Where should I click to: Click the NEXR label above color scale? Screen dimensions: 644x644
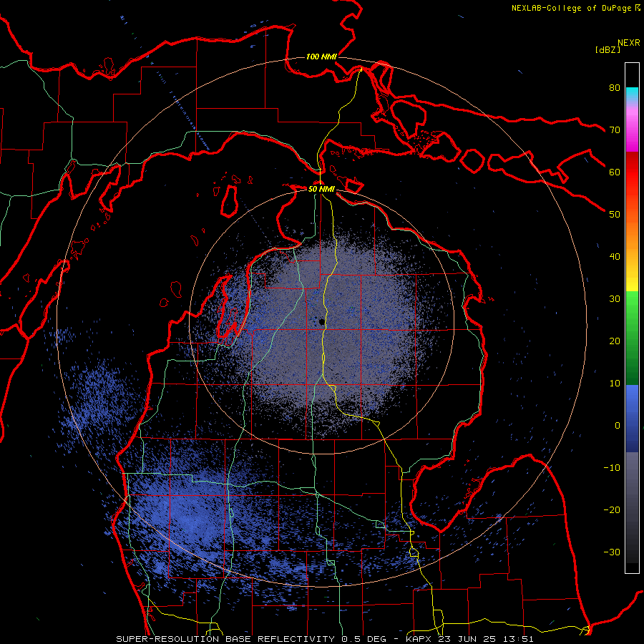pyautogui.click(x=628, y=43)
